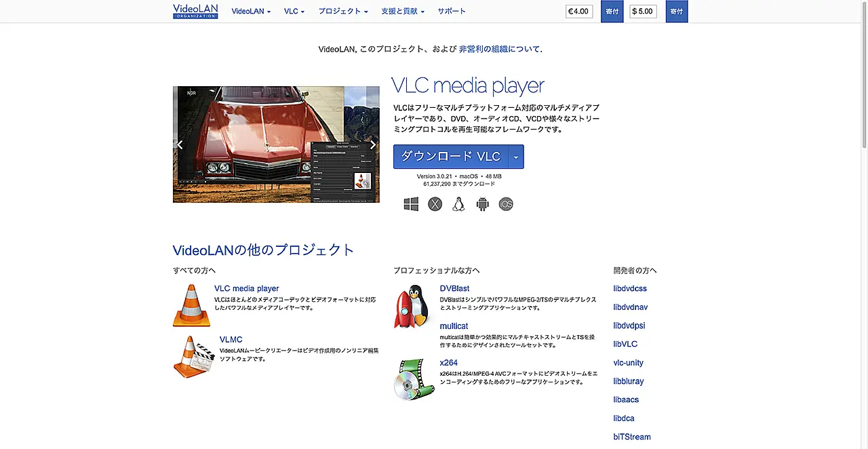This screenshot has width=868, height=449.
Task: Click the VideoLAN Organization logo
Action: click(x=195, y=11)
